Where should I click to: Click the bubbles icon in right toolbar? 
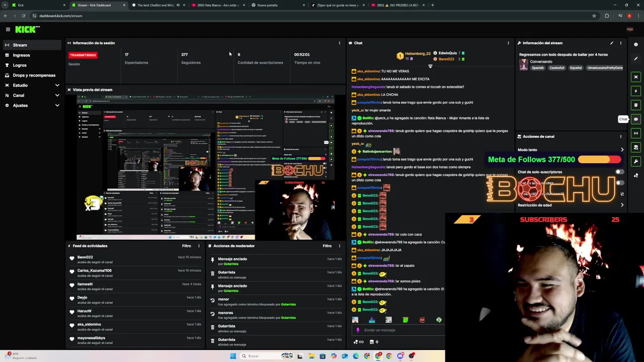click(x=636, y=175)
